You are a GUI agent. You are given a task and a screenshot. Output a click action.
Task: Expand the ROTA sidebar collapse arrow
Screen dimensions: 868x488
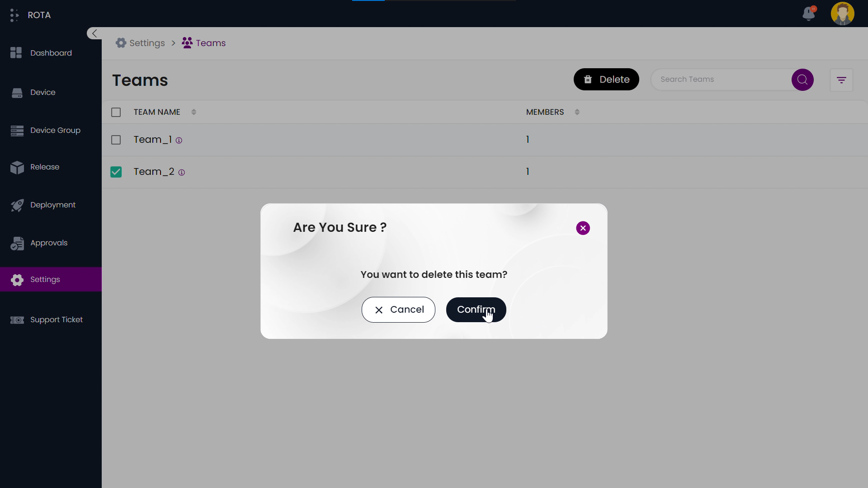point(94,33)
